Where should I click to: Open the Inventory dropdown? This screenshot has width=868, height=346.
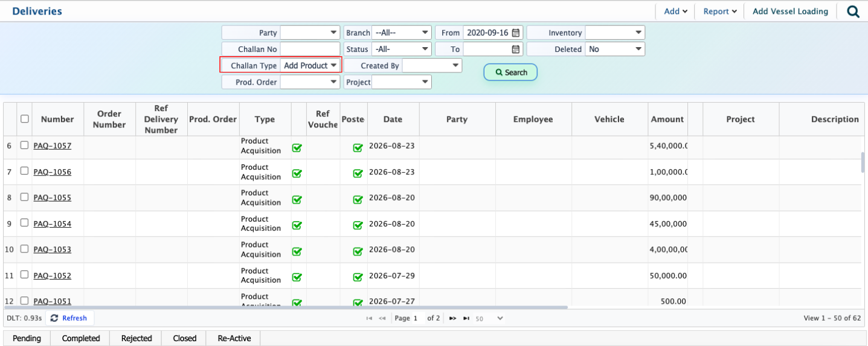(615, 33)
